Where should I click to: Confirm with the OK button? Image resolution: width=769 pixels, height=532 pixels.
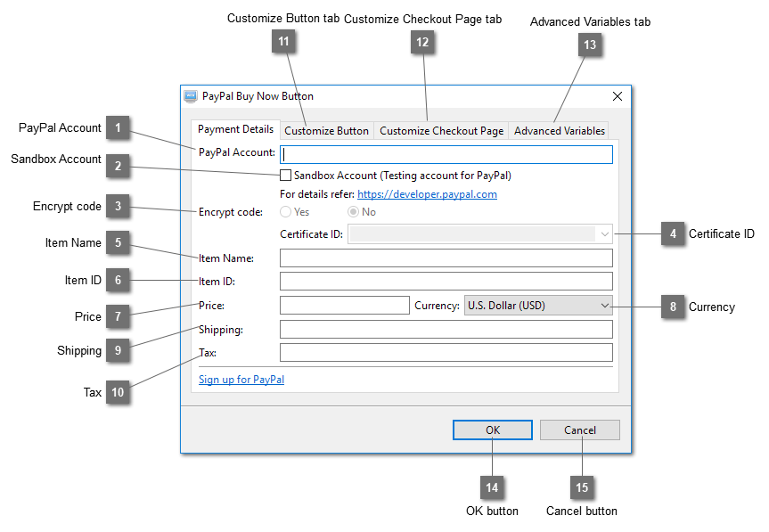493,430
